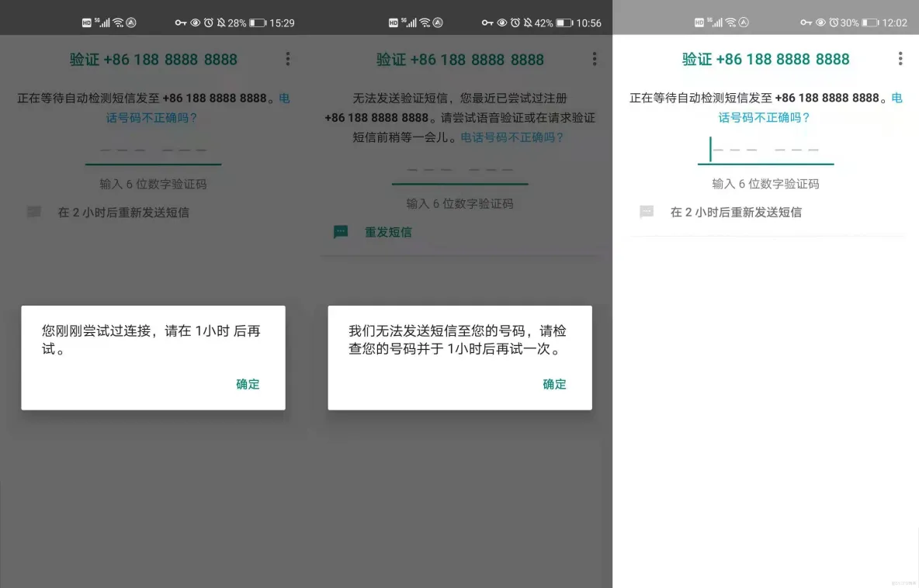Tap 确定 to dismiss the connection retry dialog
Screen dimensions: 919x588
click(247, 384)
